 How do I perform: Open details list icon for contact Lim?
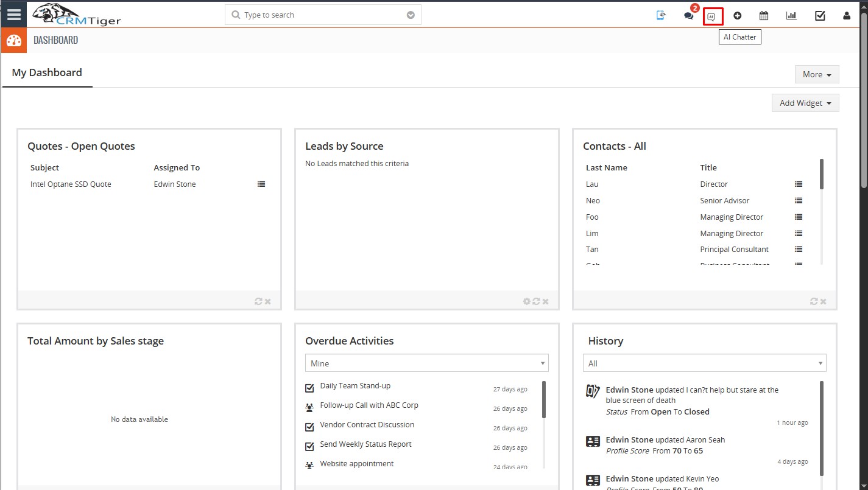799,233
